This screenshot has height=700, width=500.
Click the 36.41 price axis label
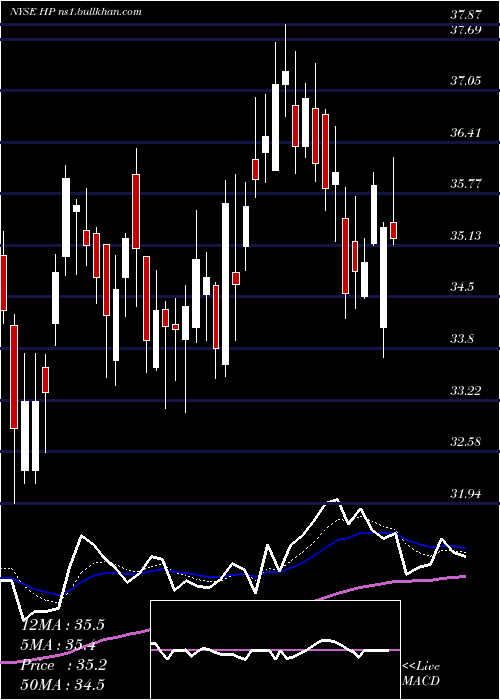(x=466, y=133)
